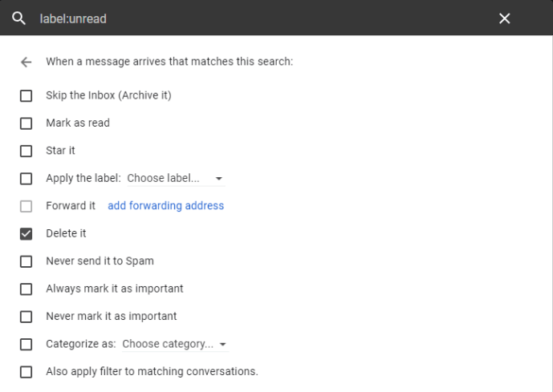Check Always mark it as important
The height and width of the screenshot is (392, 553).
[26, 289]
